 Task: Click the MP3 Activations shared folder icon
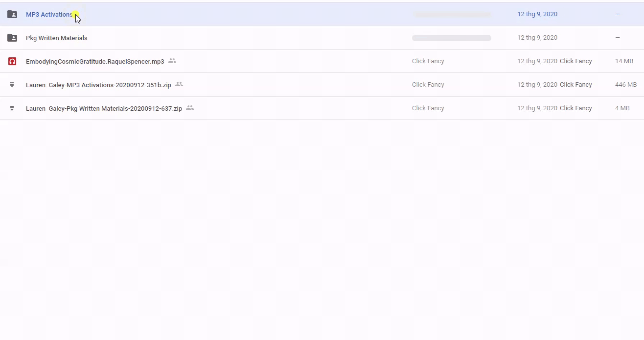12,14
